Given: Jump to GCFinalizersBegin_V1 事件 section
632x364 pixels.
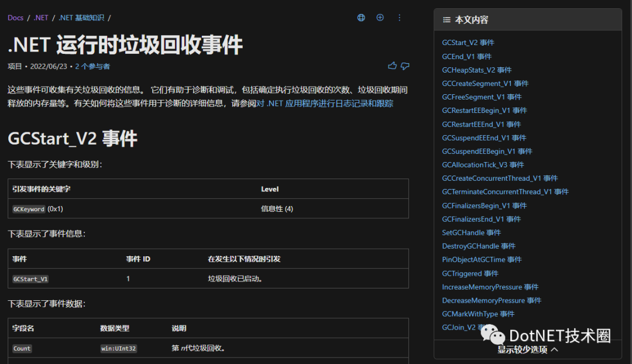Looking at the screenshot, I should click(x=484, y=206).
